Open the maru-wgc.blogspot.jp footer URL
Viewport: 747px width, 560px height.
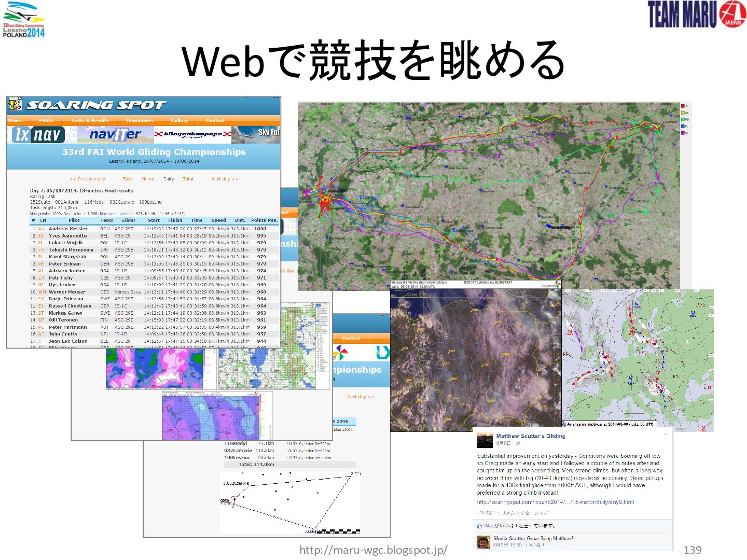click(374, 550)
